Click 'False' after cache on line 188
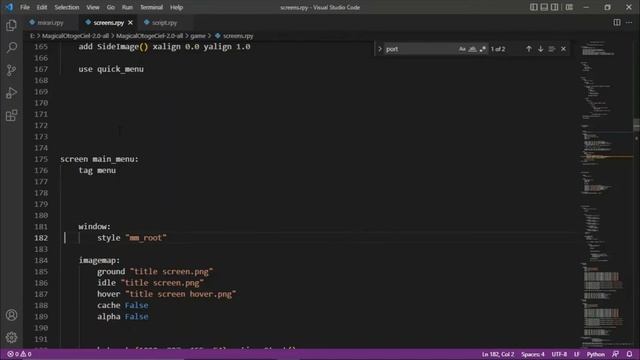640x360 pixels. coord(137,305)
